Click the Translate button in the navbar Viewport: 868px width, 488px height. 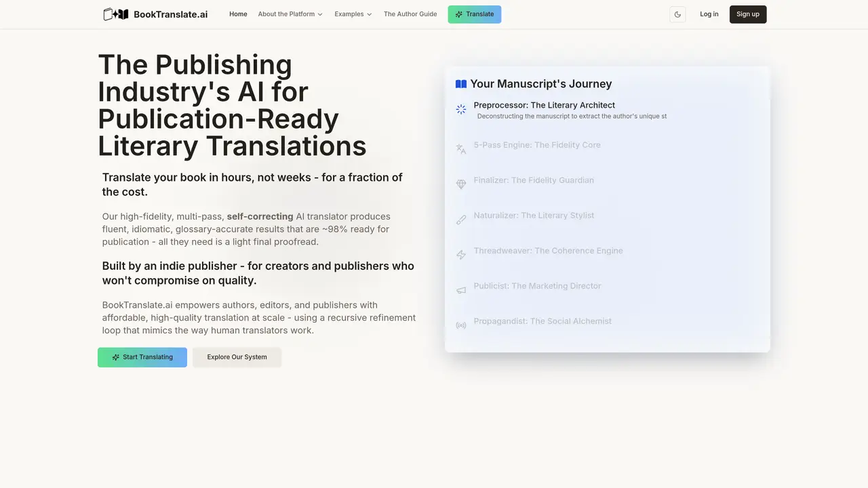475,14
